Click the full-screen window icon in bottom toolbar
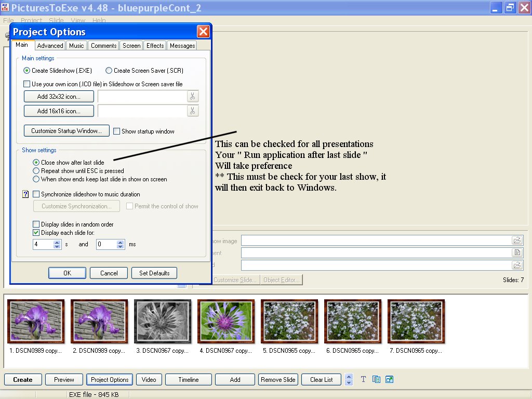The image size is (532, 399). 389,379
